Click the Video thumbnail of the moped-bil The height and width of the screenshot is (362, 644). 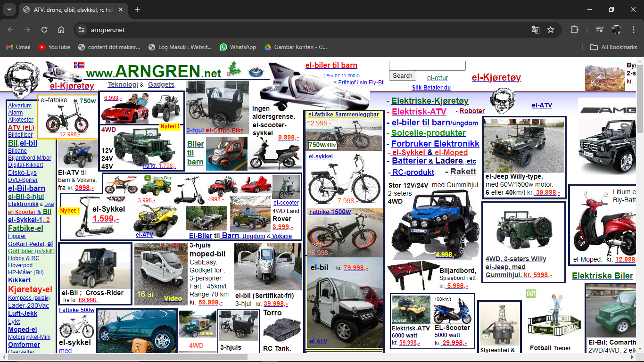pos(173,298)
